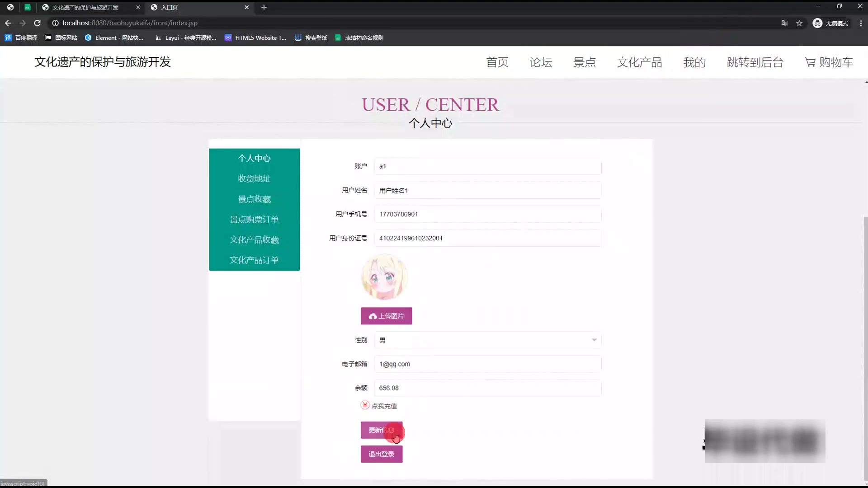Click the browser reload icon
This screenshot has width=868, height=488.
tap(38, 23)
